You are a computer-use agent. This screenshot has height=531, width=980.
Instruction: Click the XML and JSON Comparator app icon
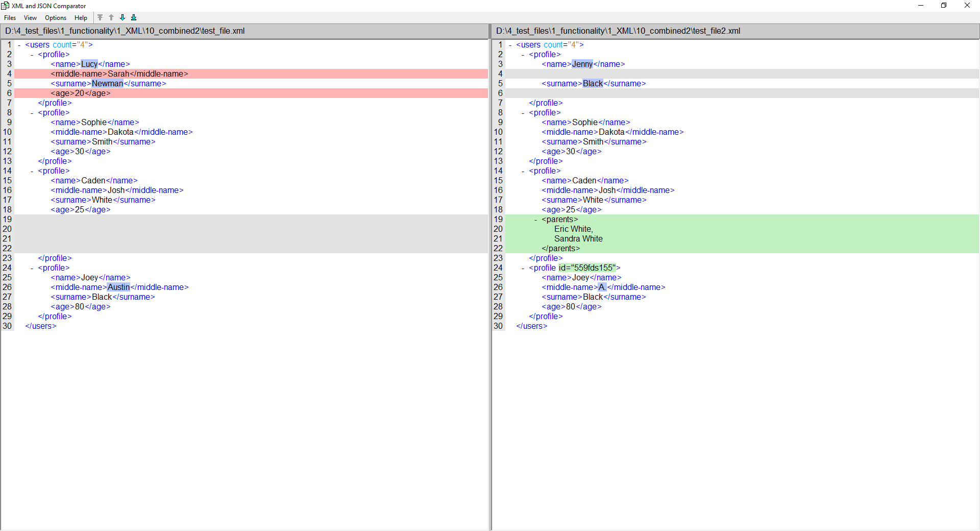pyautogui.click(x=5, y=6)
